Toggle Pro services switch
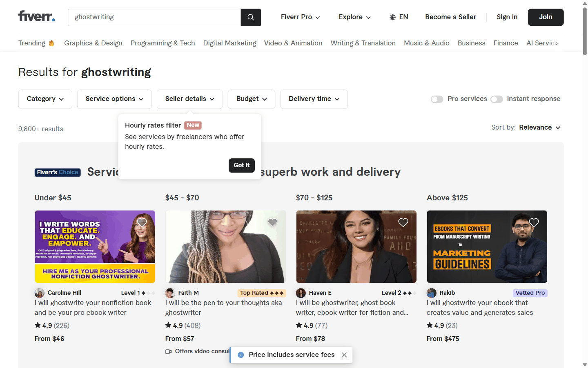This screenshot has height=368, width=588. pyautogui.click(x=437, y=99)
